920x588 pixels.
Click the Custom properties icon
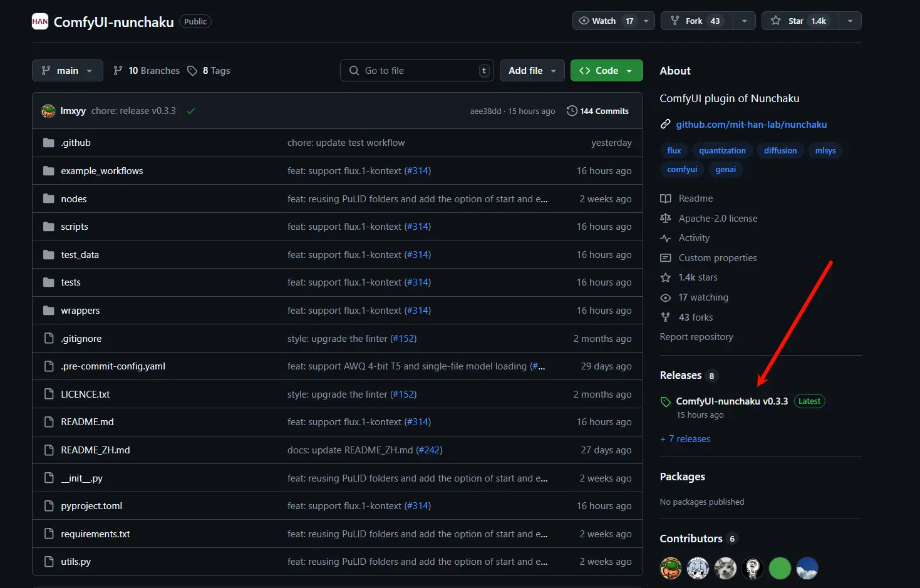665,258
